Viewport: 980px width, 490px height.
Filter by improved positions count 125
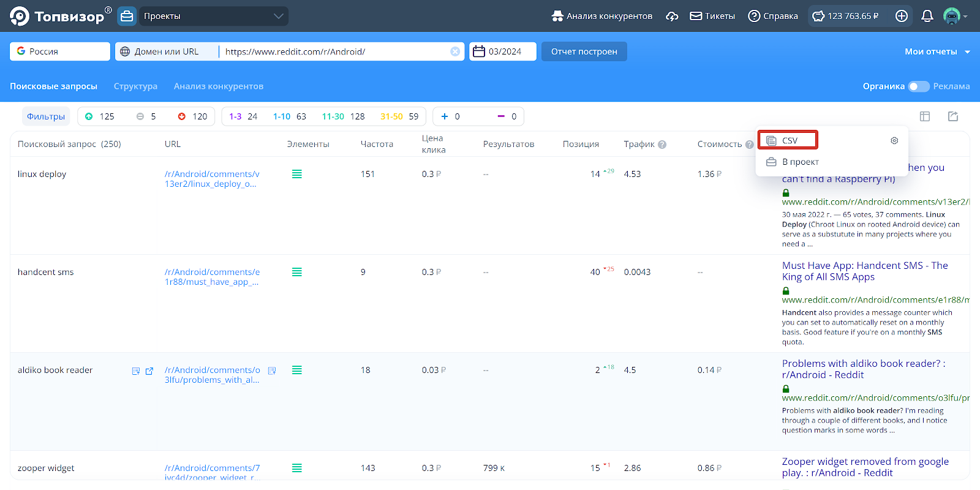(99, 116)
